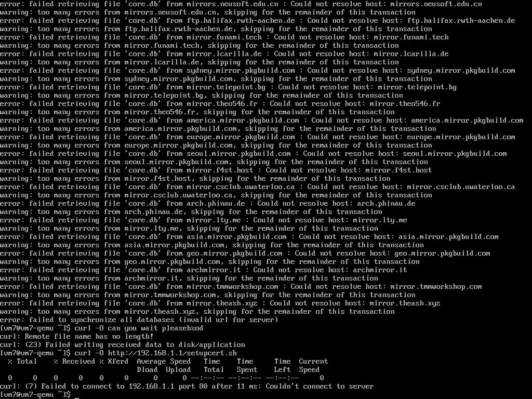The image size is (532, 399).
Task: Click the 'Current Speed' column header
Action: coord(313,366)
